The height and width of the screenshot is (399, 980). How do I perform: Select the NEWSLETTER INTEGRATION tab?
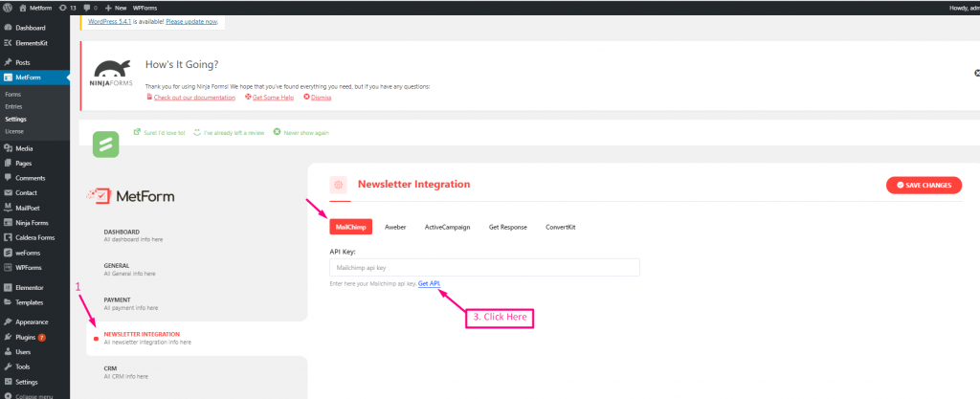pyautogui.click(x=197, y=338)
